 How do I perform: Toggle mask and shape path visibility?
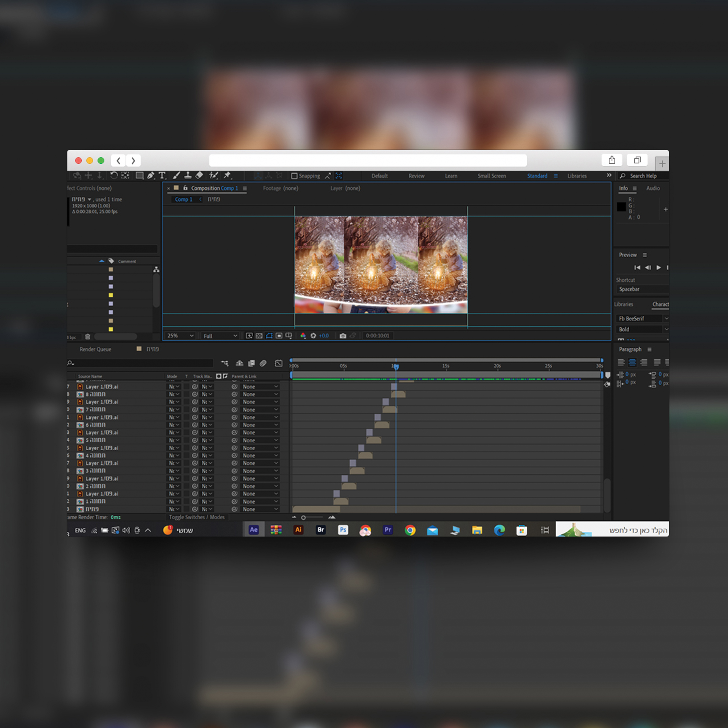tap(269, 336)
